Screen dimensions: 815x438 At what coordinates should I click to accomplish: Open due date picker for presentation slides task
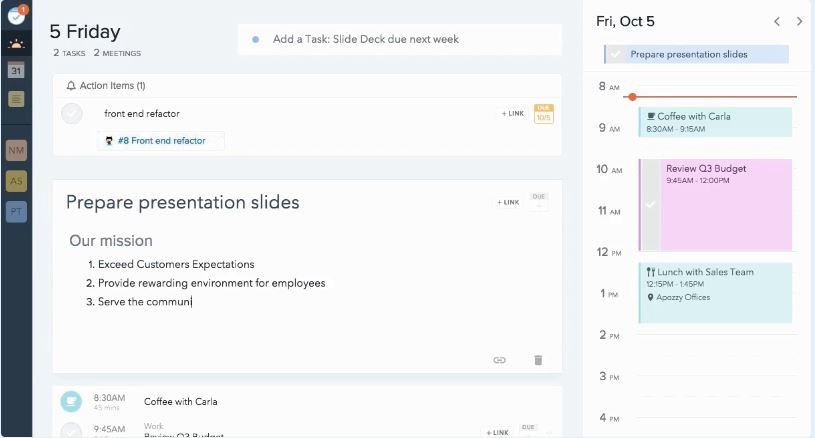539,201
